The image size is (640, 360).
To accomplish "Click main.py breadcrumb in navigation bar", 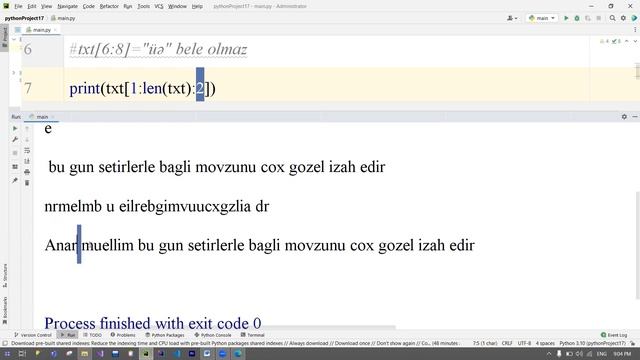I will [x=63, y=18].
